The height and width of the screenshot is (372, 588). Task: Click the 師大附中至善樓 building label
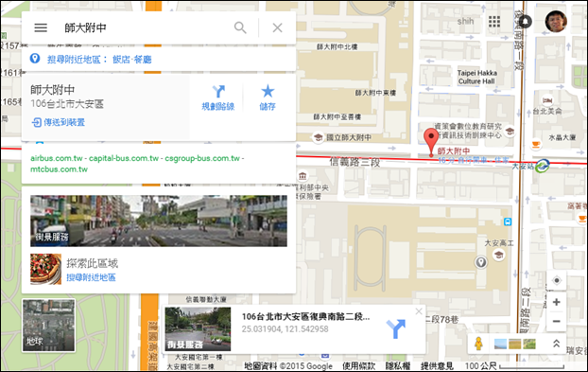337,117
